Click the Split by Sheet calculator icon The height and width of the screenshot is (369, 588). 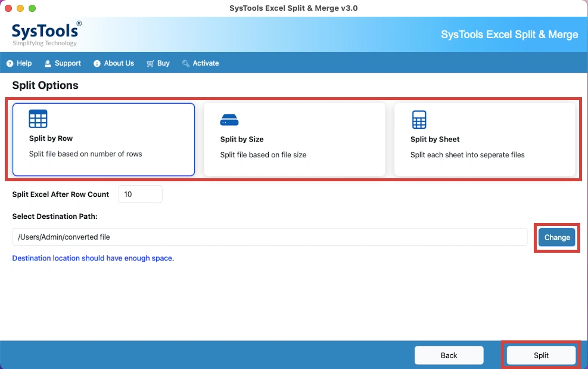419,119
